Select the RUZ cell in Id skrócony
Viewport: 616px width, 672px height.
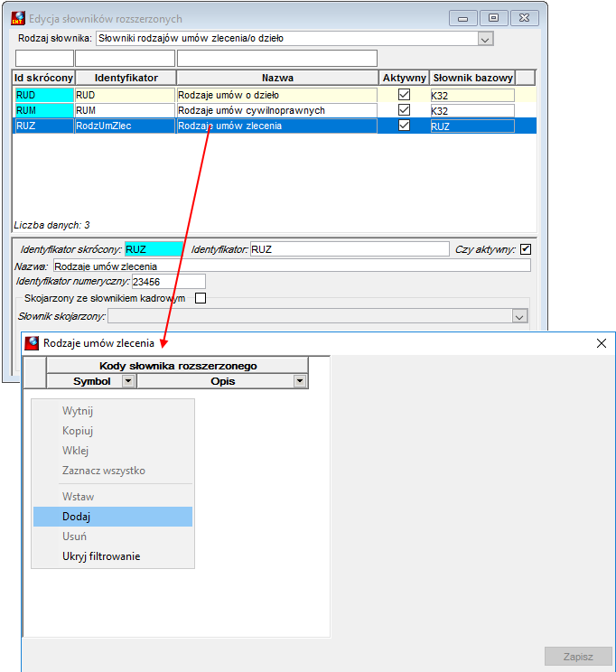click(43, 126)
